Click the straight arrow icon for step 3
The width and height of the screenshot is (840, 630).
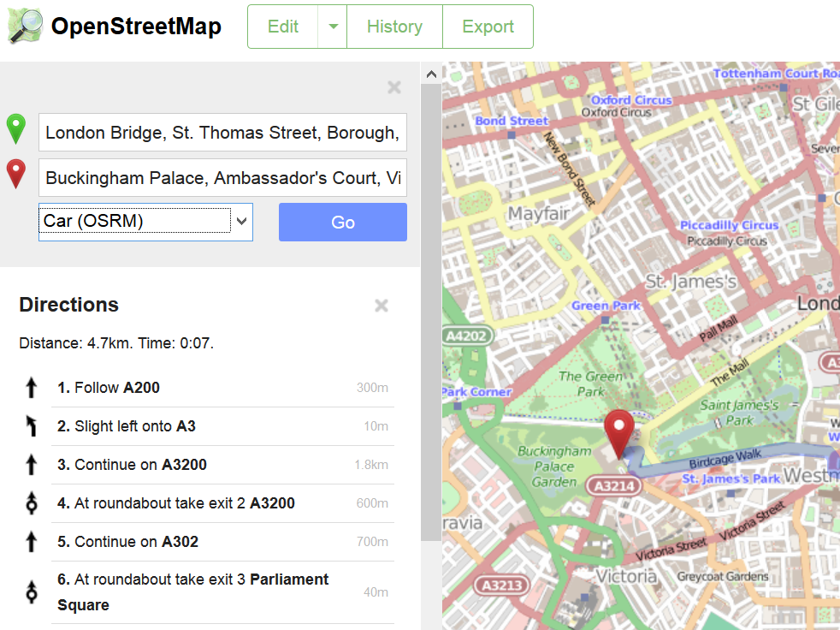click(31, 465)
